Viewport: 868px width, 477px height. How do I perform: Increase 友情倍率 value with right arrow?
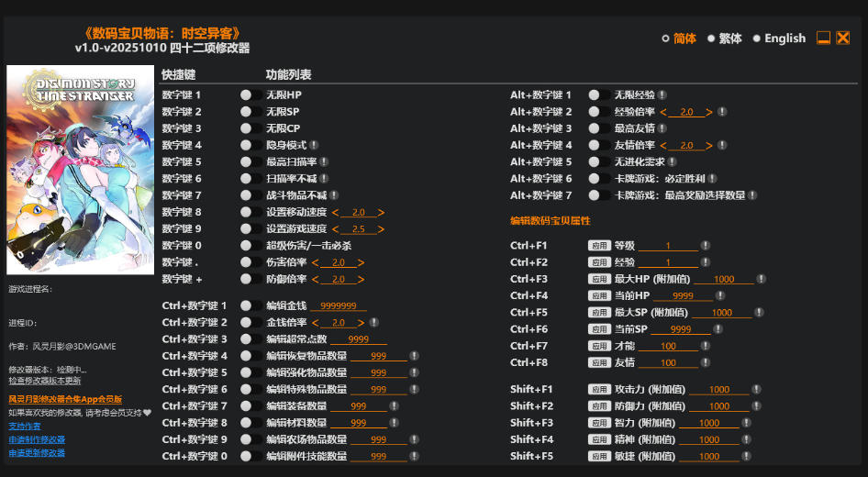(x=709, y=145)
